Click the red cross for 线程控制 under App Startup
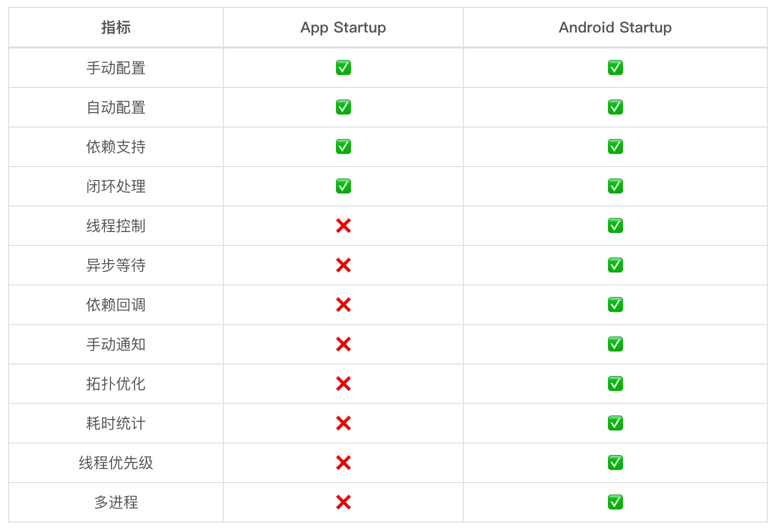Image resolution: width=778 pixels, height=532 pixels. pos(343,225)
